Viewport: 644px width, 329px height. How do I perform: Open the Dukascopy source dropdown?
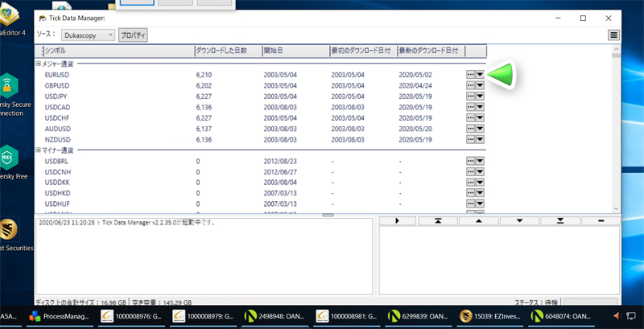(88, 35)
